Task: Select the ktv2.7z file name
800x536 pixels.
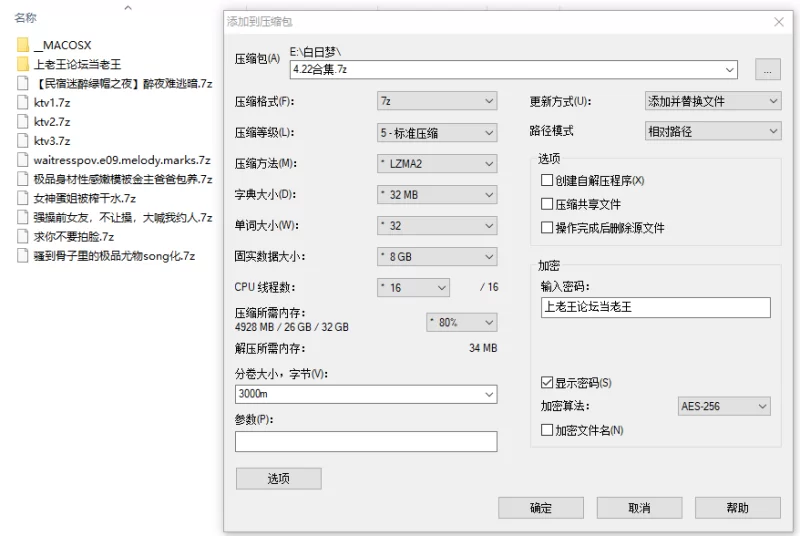Action: click(x=52, y=122)
